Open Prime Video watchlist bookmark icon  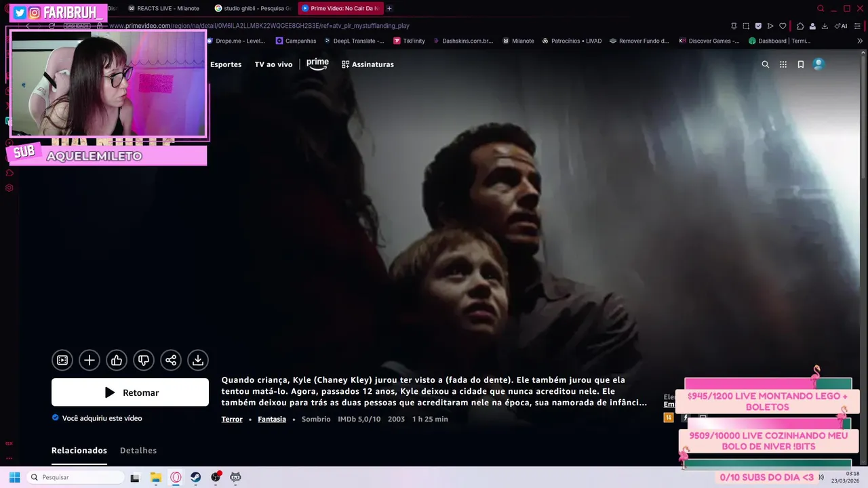(801, 64)
